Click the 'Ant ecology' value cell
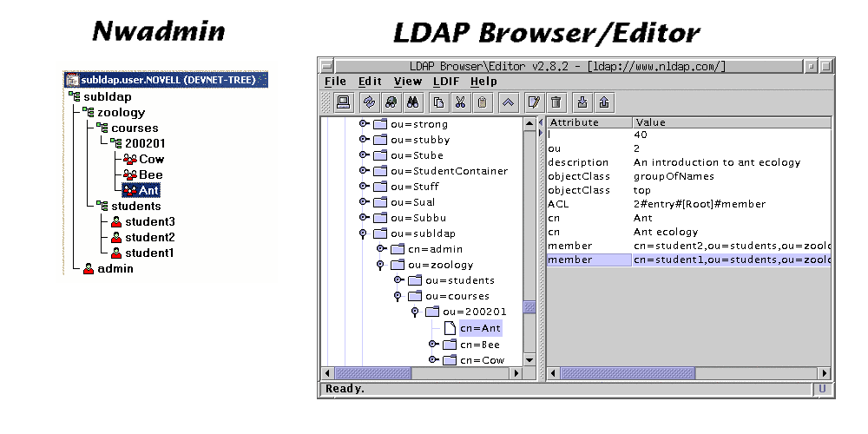The height and width of the screenshot is (434, 868). [731, 232]
